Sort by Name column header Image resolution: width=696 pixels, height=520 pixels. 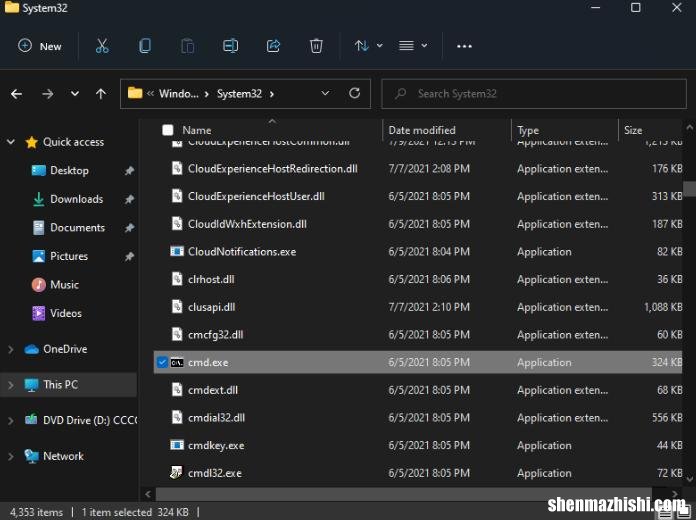[x=197, y=130]
